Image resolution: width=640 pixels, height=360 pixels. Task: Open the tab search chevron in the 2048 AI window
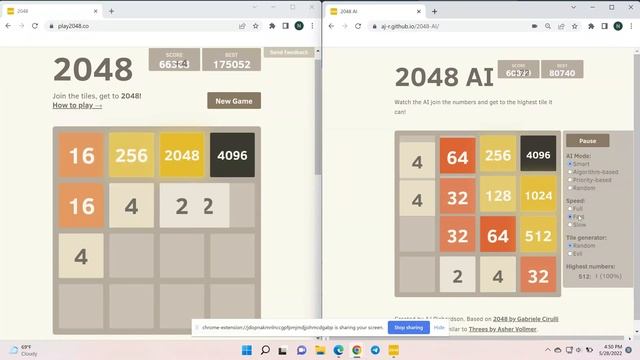[573, 7]
